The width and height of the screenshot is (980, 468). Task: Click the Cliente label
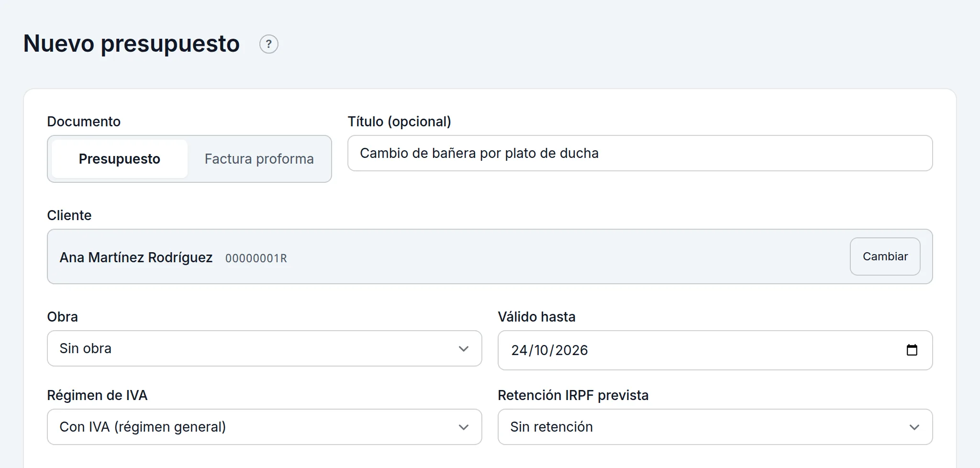pyautogui.click(x=69, y=215)
